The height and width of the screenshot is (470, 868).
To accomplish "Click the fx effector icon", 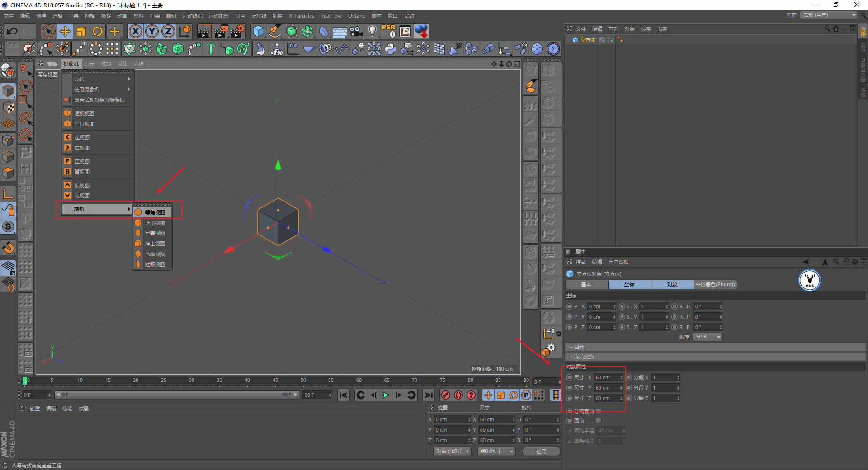I will click(277, 49).
